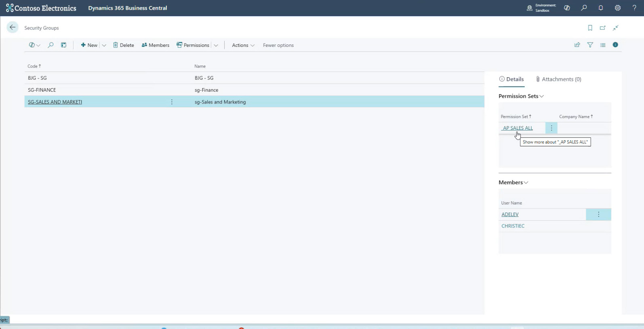Open the options dots beside ADELEV
The height and width of the screenshot is (329, 644).
click(x=599, y=214)
